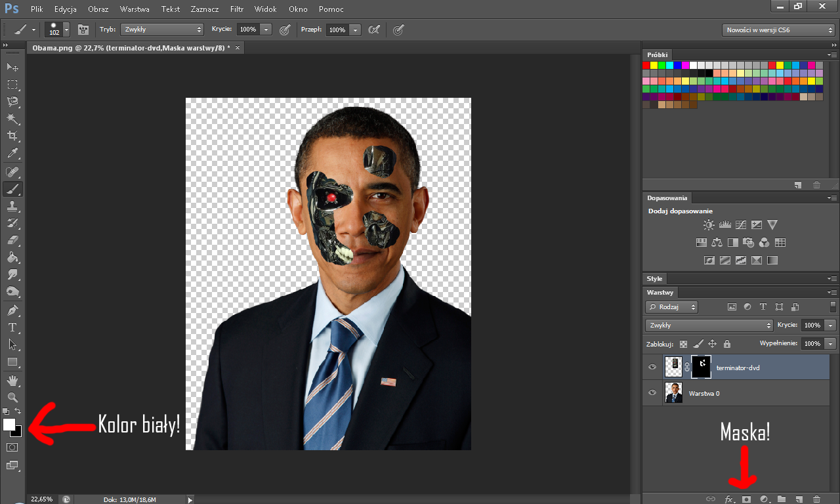Create a new layer group

coord(782,499)
